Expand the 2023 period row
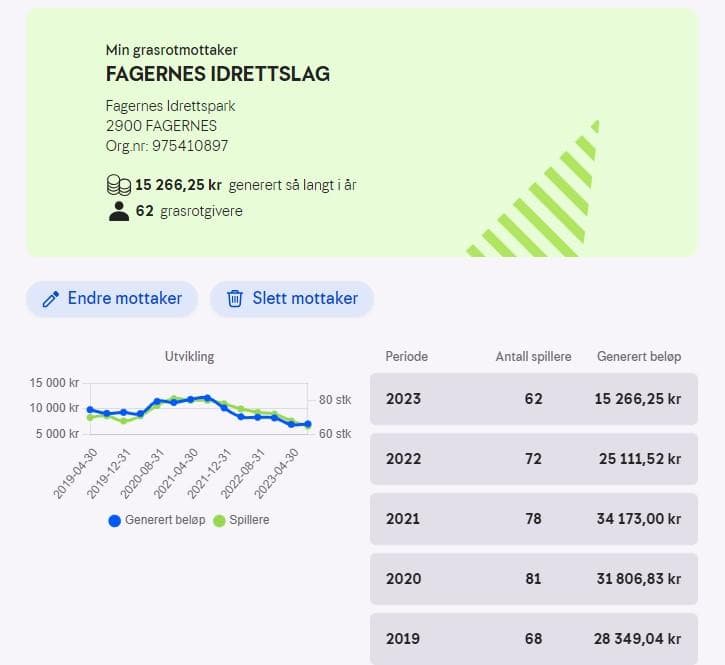Image resolution: width=725 pixels, height=665 pixels. point(533,399)
